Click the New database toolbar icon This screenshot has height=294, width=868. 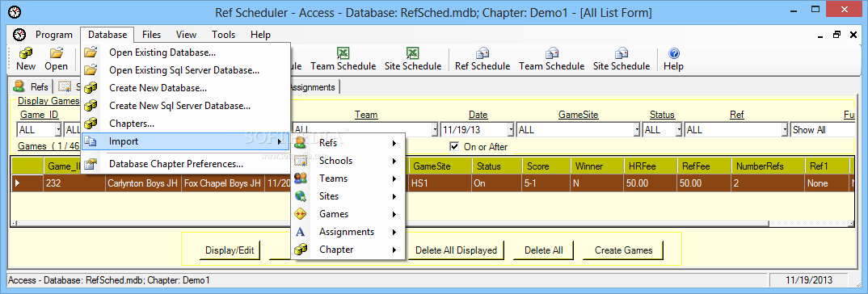point(26,53)
